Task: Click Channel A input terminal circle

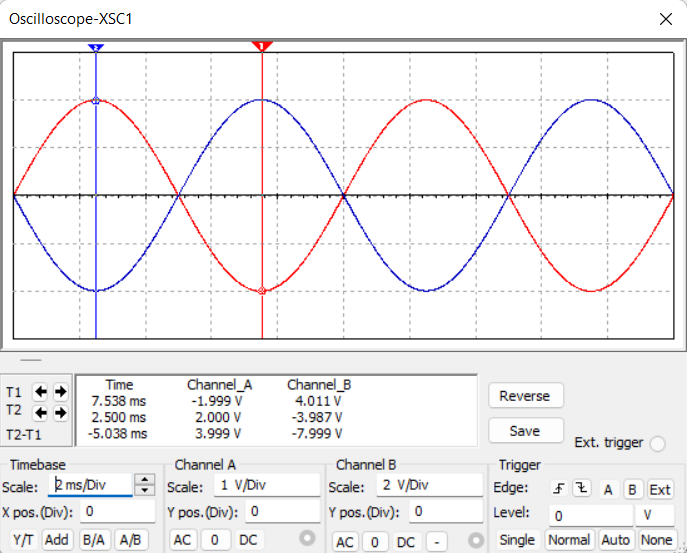Action: [x=307, y=538]
